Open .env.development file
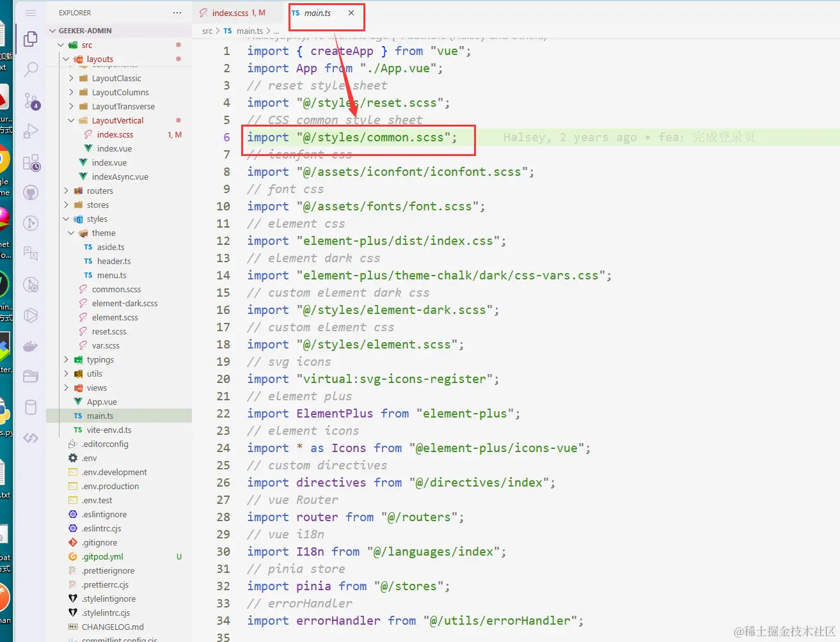This screenshot has height=642, width=840. coord(115,472)
